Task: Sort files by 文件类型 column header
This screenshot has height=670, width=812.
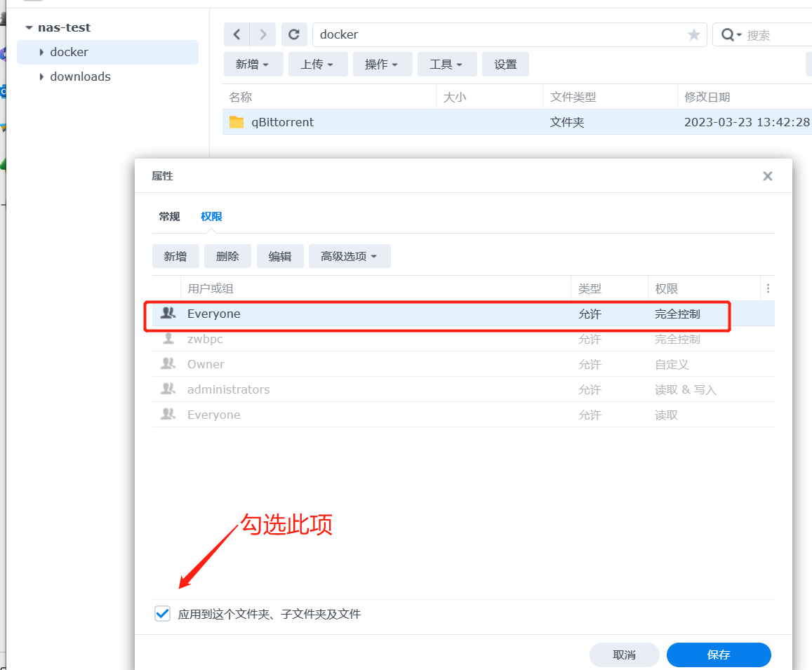Action: [x=610, y=97]
